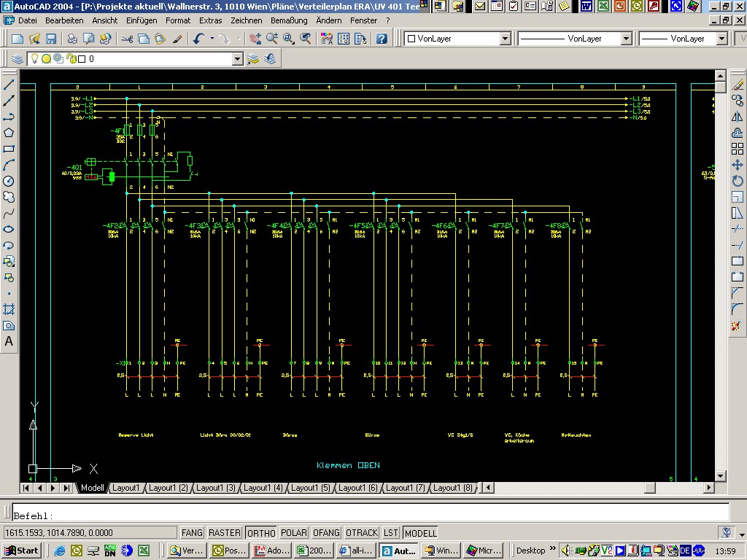Select the Multiline Text A tool
Viewport: 747px width, 560px height.
9,341
